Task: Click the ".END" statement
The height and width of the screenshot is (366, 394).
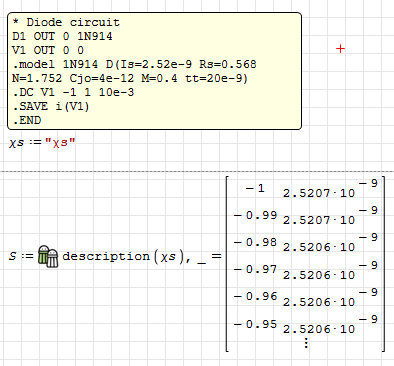Action: click(x=27, y=120)
